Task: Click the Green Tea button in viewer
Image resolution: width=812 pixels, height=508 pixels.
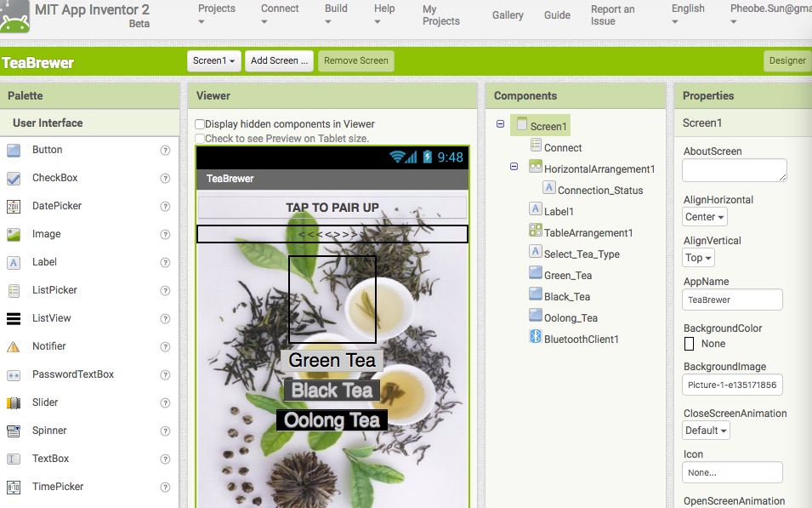Action: coord(332,360)
